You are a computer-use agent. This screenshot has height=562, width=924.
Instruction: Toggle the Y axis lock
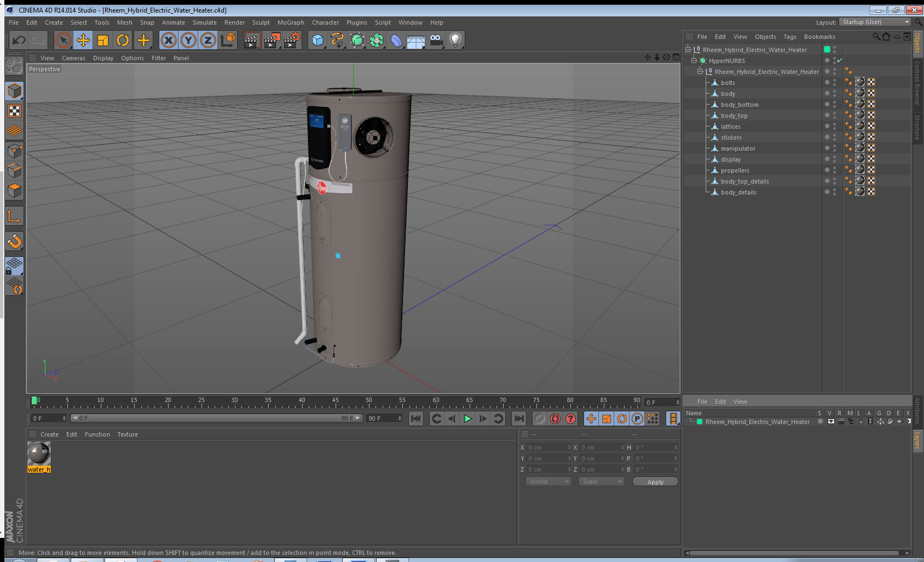[x=188, y=40]
